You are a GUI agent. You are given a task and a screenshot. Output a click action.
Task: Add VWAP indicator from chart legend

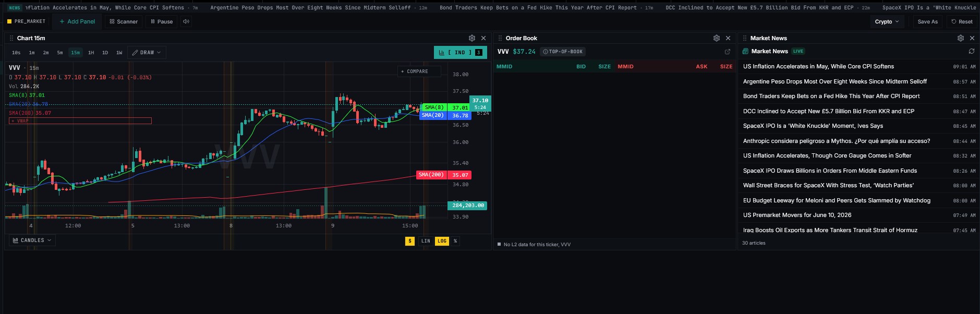coord(80,121)
